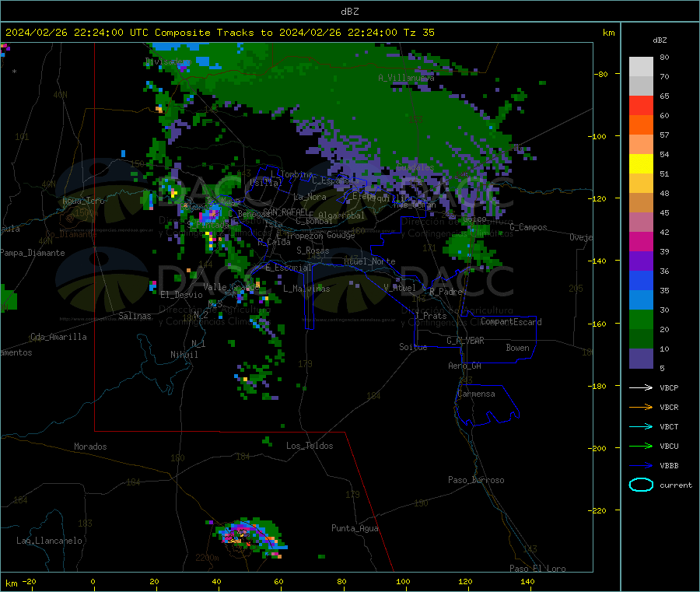Select the blue swatch between 36 and 35 dBZ
Viewport: 700px width, 592px height.
pos(641,280)
